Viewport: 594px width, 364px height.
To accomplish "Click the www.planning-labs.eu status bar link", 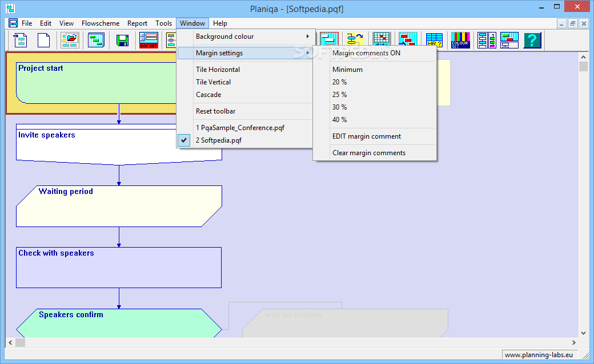I will pos(539,355).
